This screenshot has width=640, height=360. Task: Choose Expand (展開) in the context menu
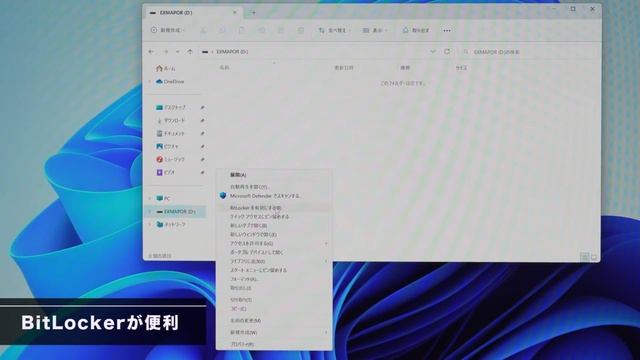click(274, 175)
